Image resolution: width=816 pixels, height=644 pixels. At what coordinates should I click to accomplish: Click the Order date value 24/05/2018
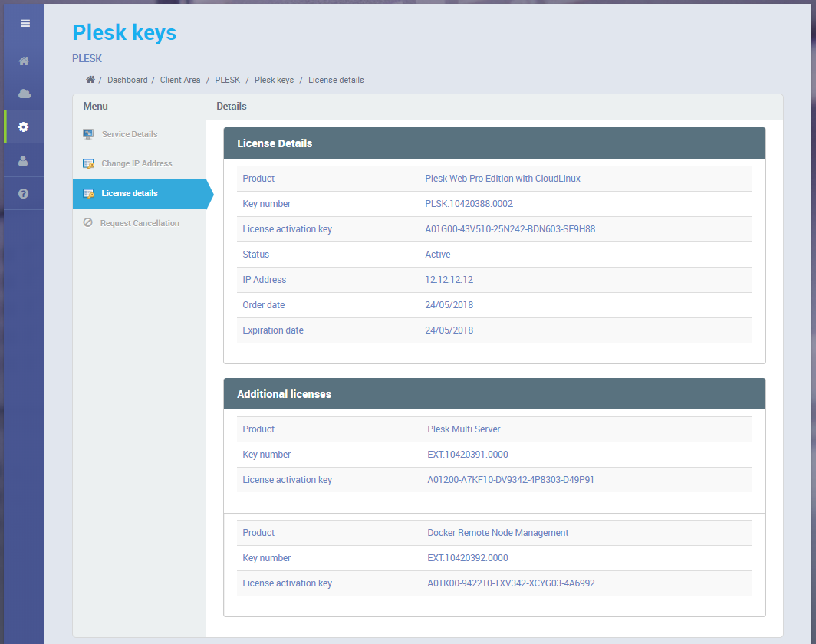coord(449,305)
